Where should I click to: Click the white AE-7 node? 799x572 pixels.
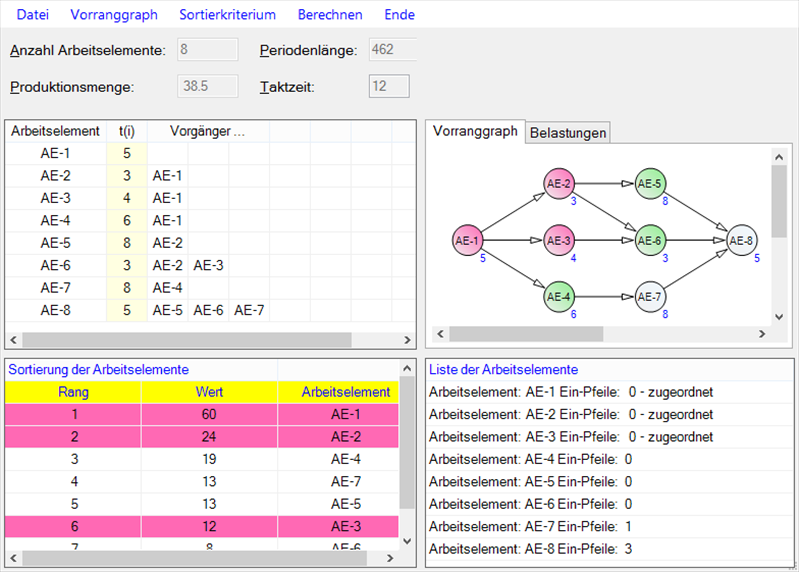[x=650, y=297]
